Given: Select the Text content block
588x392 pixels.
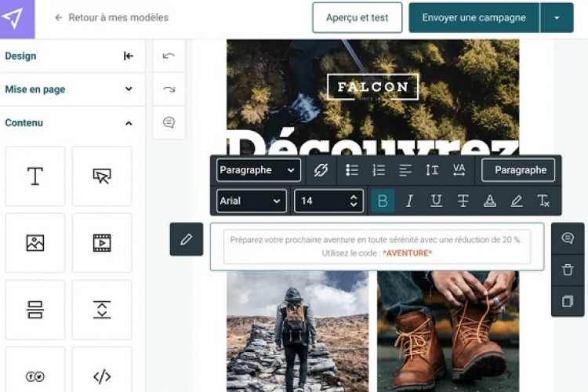Looking at the screenshot, I should tap(35, 176).
